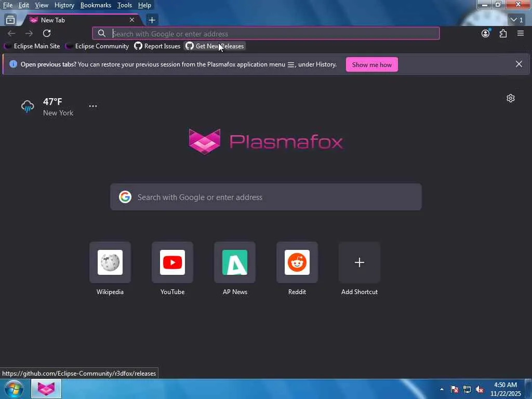Viewport: 532px width, 399px height.
Task: Open the Edit menu
Action: [24, 5]
